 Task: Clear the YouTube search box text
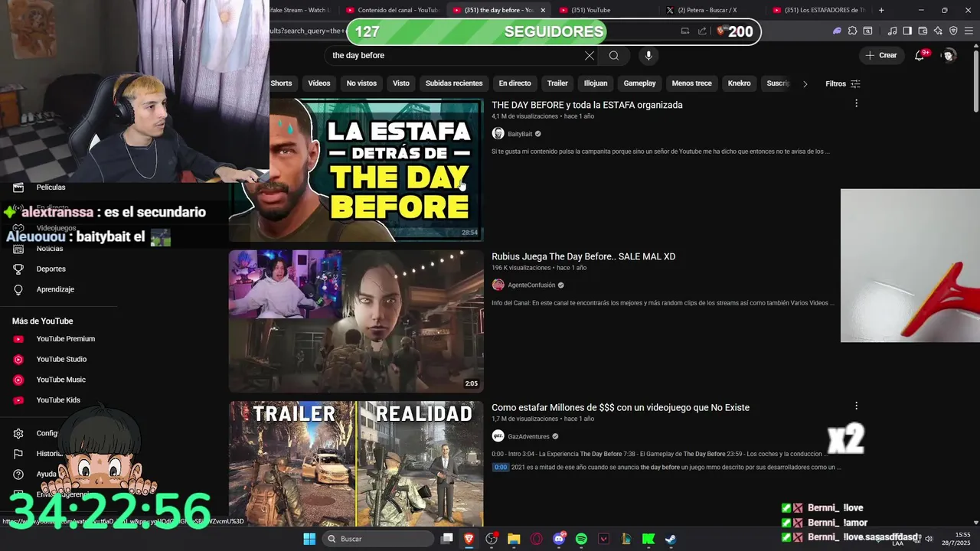(x=590, y=55)
